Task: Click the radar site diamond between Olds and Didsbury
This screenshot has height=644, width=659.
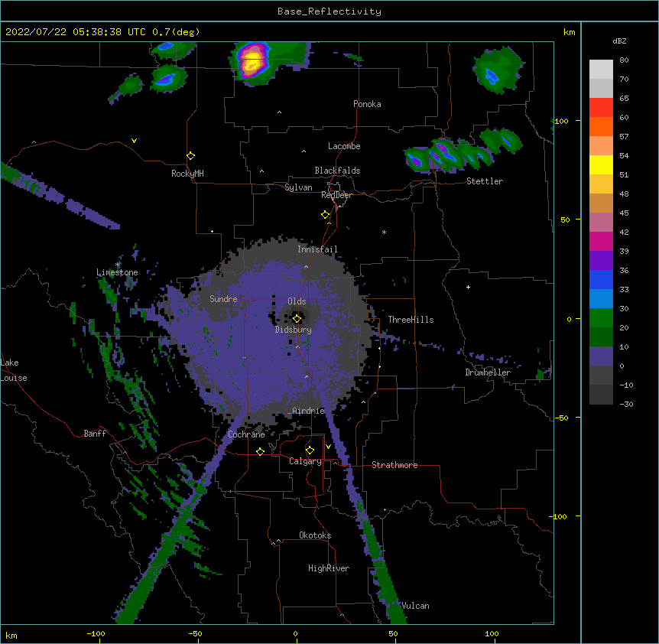Action: pyautogui.click(x=297, y=318)
